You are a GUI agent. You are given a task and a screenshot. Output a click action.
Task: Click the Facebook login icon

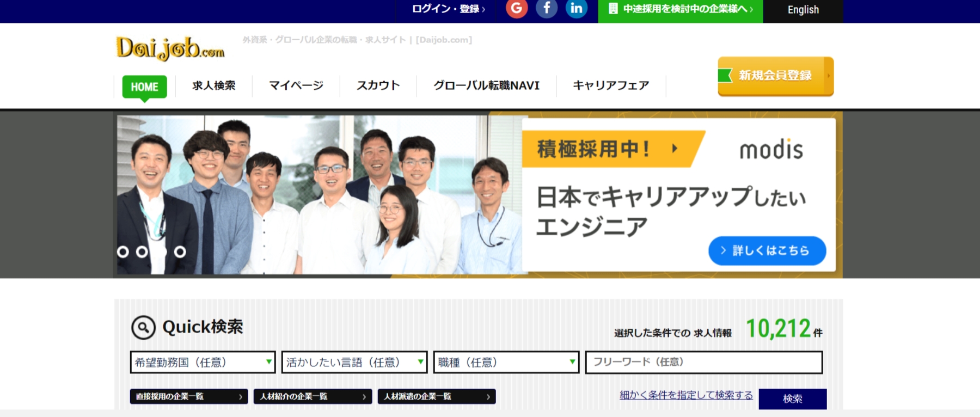(547, 9)
